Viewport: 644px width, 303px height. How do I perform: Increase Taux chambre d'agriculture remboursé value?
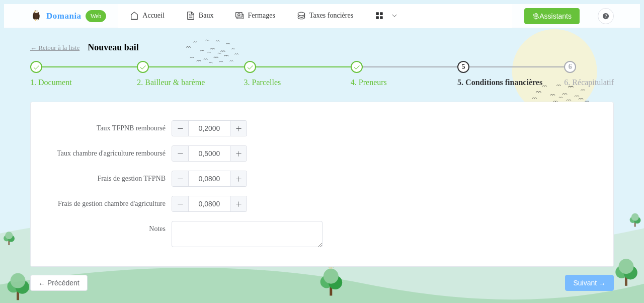pos(238,154)
